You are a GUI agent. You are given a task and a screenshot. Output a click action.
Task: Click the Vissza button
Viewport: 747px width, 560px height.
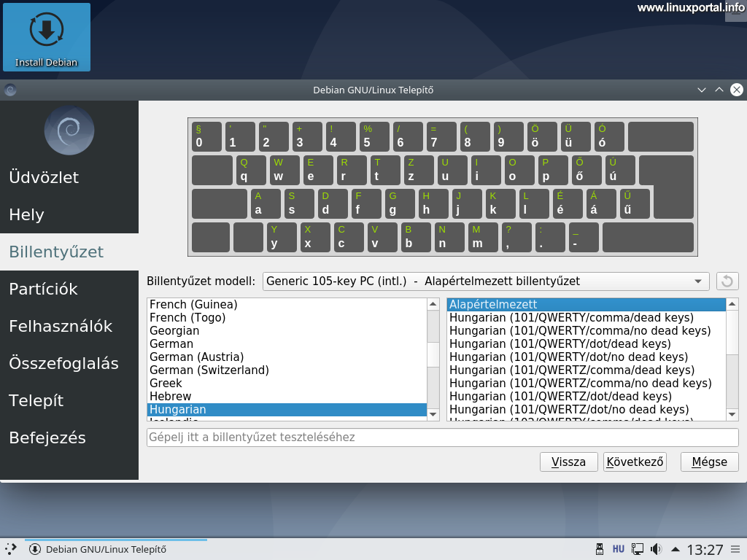click(x=568, y=462)
